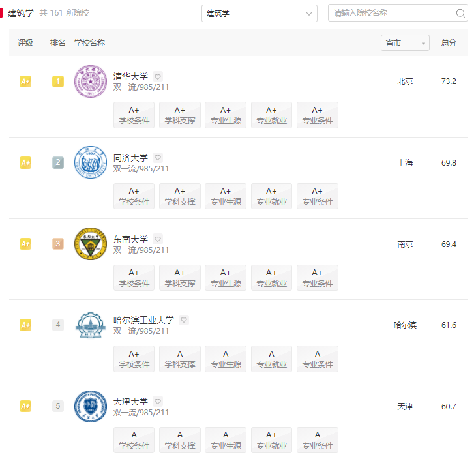Open the 东南大学 school name link
Screen dimensions: 476x457
pyautogui.click(x=130, y=239)
